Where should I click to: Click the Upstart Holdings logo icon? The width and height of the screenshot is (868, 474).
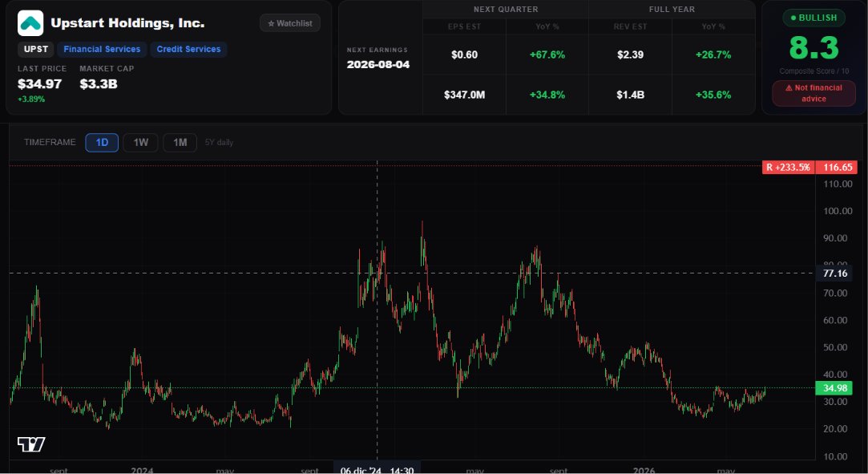pos(30,23)
